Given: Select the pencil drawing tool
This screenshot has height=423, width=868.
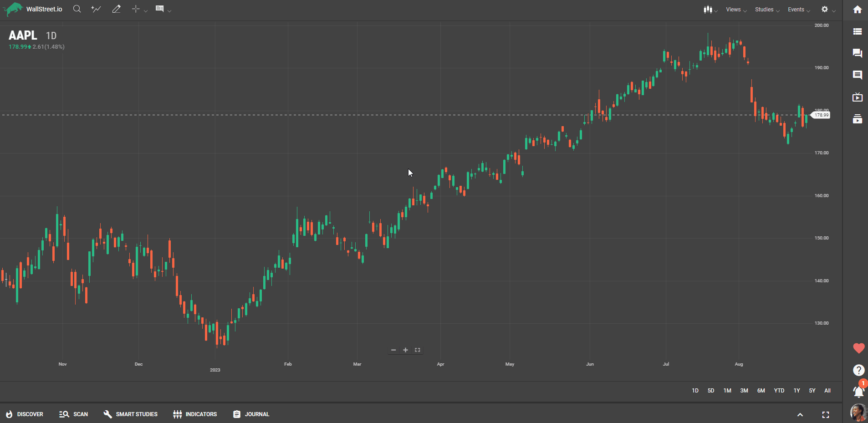Looking at the screenshot, I should click(117, 9).
